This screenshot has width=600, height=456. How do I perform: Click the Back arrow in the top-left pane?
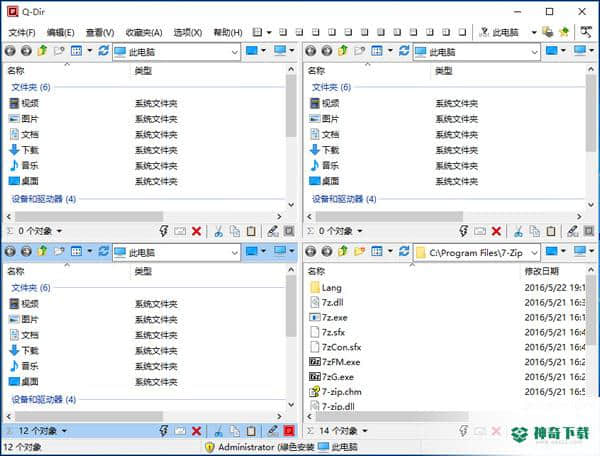pos(10,51)
